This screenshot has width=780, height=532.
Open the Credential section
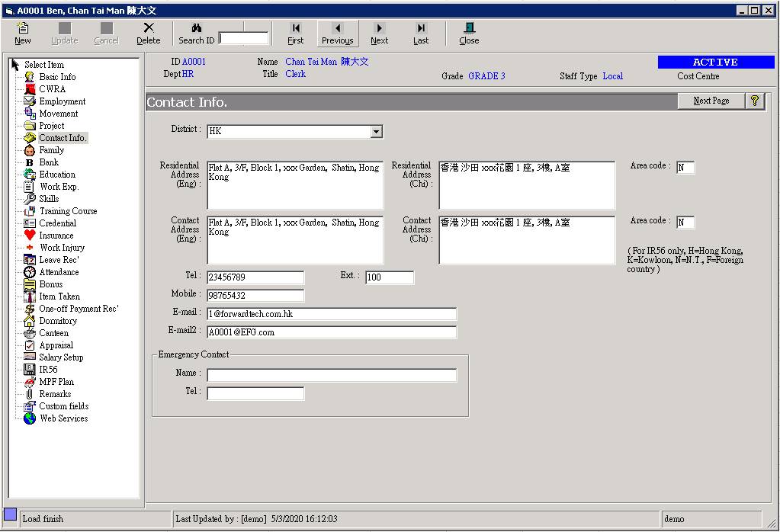click(58, 223)
